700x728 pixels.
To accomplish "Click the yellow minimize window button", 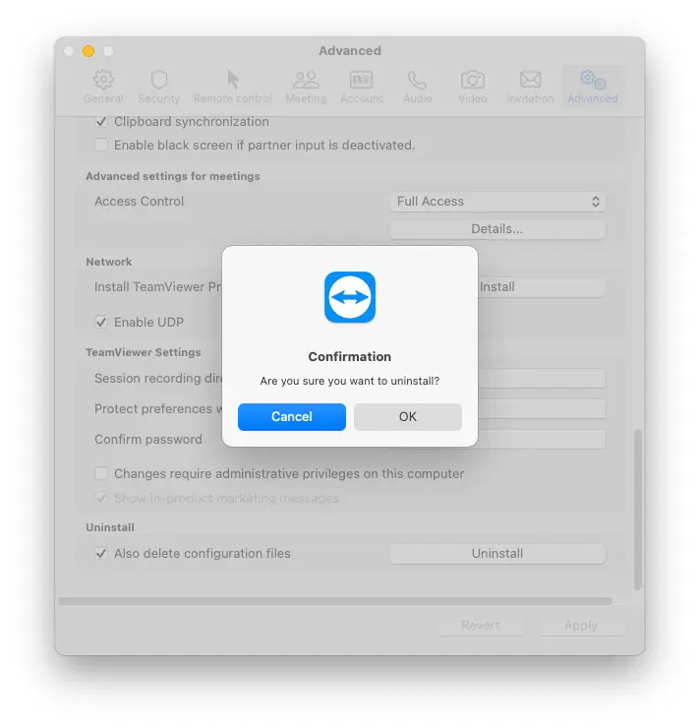I will click(x=88, y=51).
